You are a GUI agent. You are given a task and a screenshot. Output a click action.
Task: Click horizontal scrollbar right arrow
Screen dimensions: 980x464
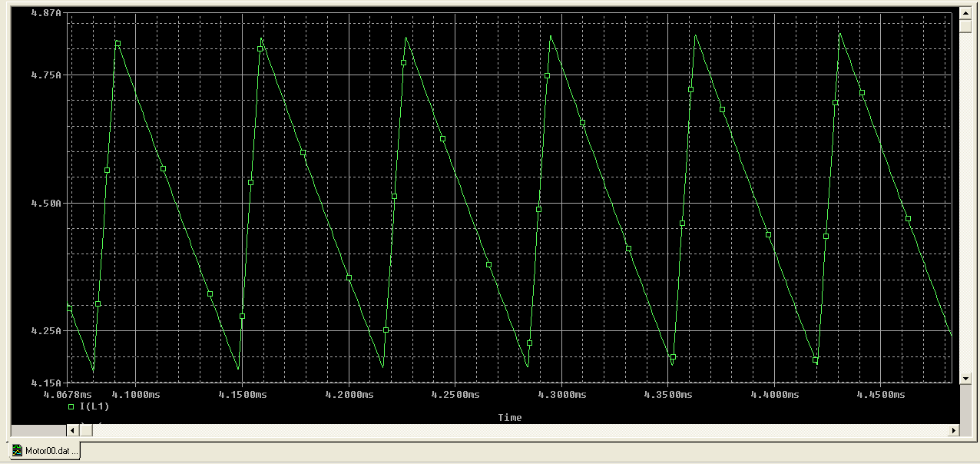953,430
